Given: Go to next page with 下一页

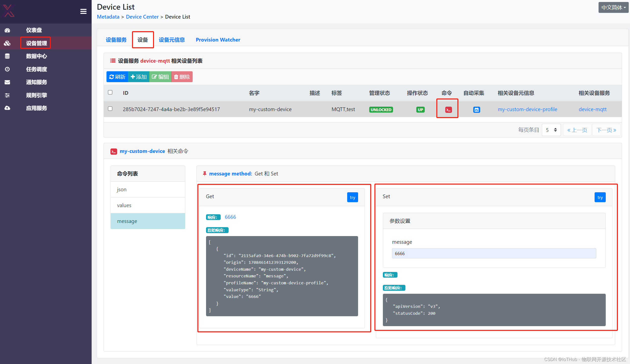Looking at the screenshot, I should (606, 130).
